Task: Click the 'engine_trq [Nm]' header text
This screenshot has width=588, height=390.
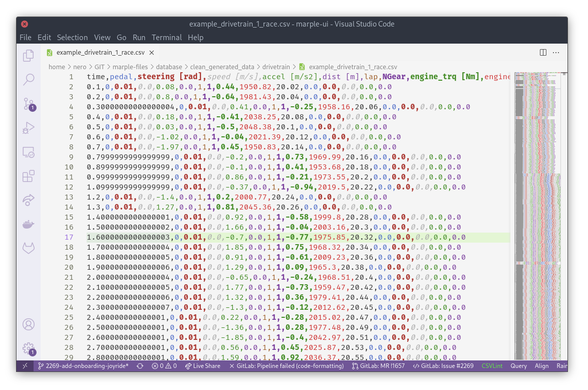Action: 445,77
